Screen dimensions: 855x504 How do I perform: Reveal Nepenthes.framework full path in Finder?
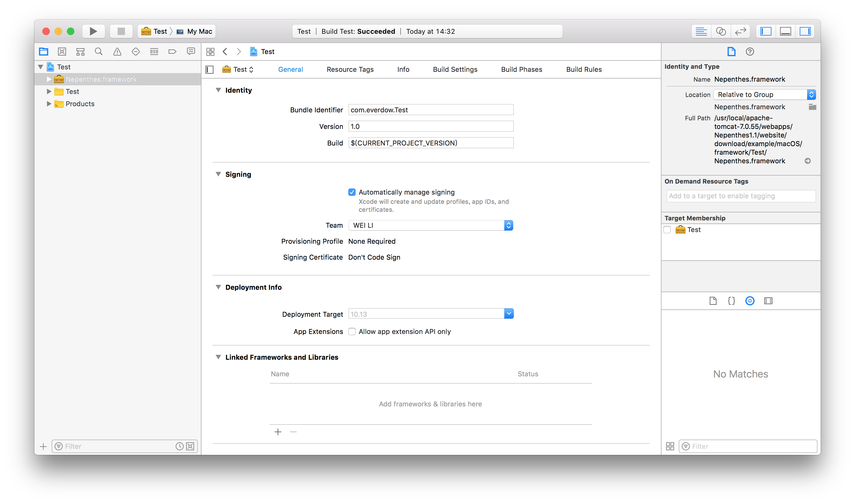click(x=808, y=161)
